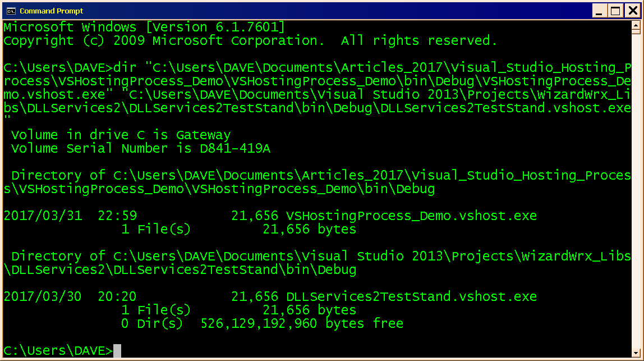644x361 pixels.
Task: Click the 'dir' command text in first prompt
Action: click(125, 67)
